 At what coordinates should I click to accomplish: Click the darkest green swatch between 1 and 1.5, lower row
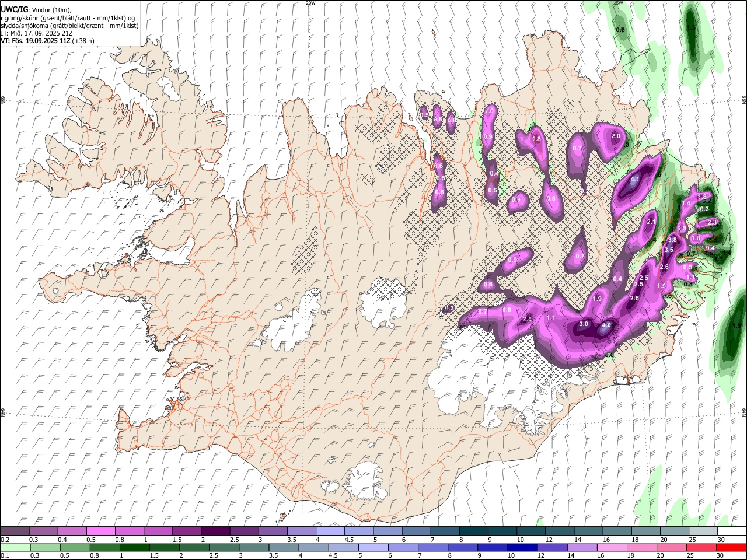pyautogui.click(x=135, y=547)
